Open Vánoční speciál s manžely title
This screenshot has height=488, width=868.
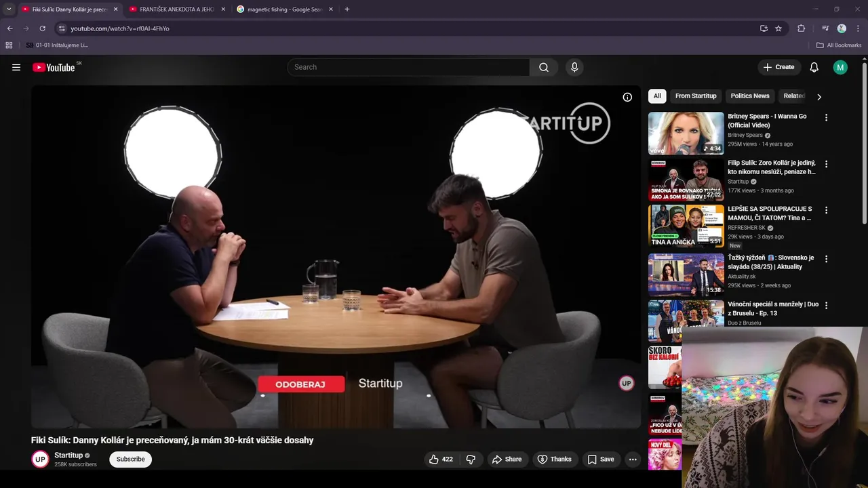[773, 309]
